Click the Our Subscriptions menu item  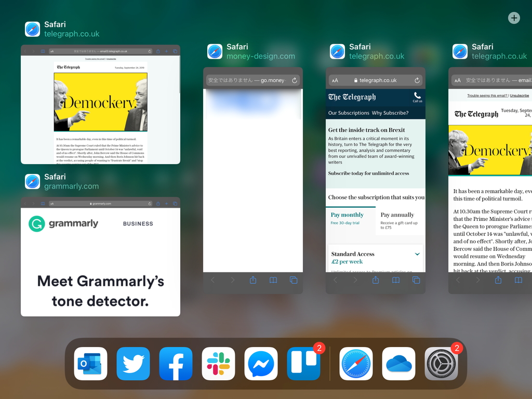pyautogui.click(x=348, y=113)
